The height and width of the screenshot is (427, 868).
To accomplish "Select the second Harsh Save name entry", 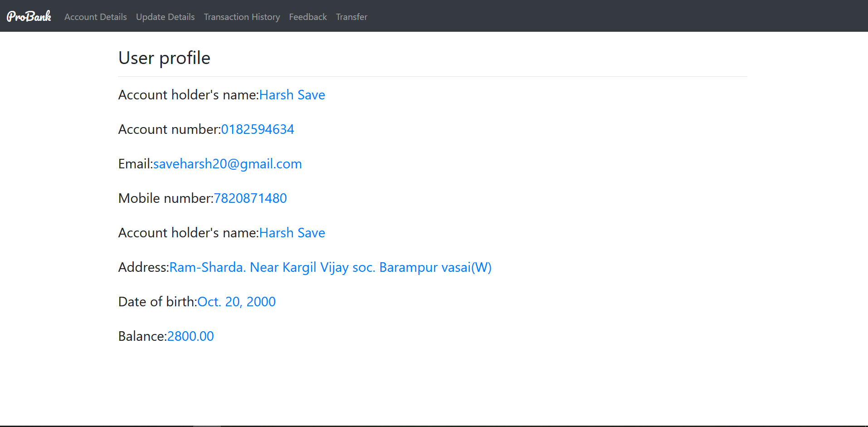I will (292, 233).
